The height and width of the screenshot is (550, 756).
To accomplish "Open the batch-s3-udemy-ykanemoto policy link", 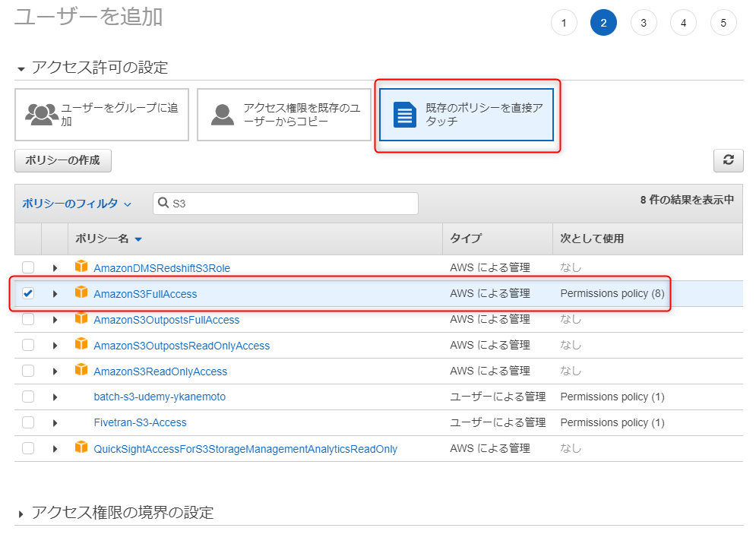I will tap(160, 397).
